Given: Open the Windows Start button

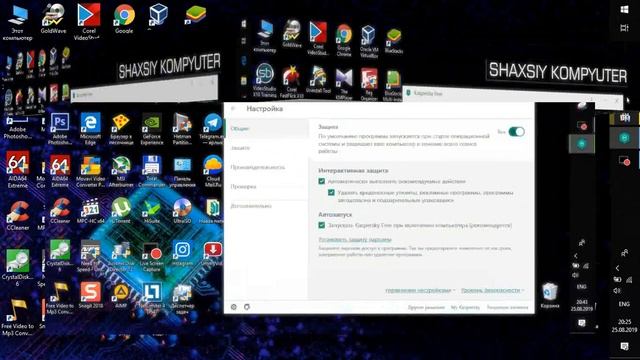Looking at the screenshot, I should [624, 9].
